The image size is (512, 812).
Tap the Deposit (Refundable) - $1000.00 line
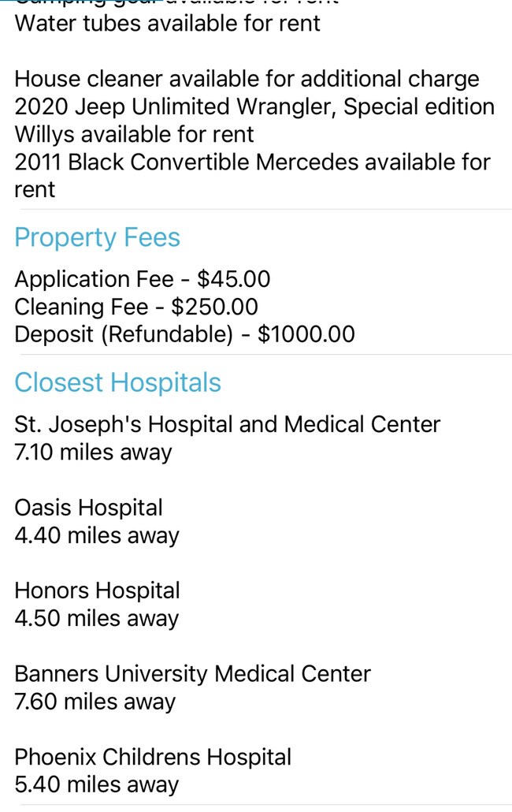click(x=184, y=334)
